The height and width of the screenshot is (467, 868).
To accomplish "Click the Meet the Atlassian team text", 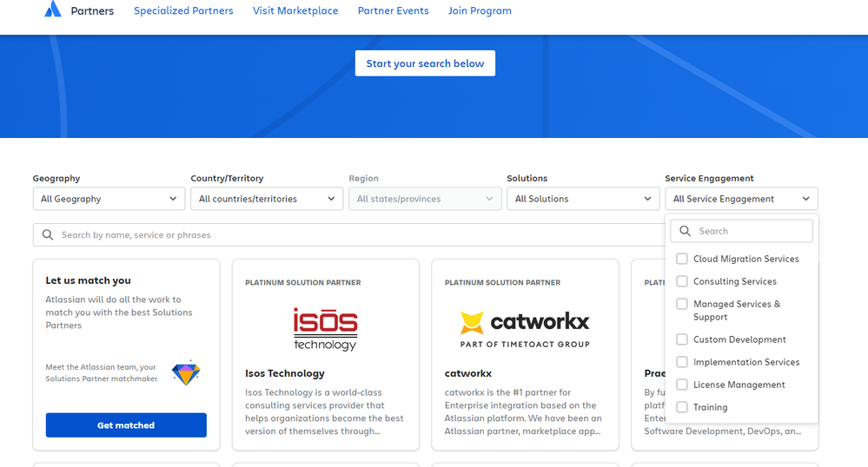I will (x=102, y=373).
